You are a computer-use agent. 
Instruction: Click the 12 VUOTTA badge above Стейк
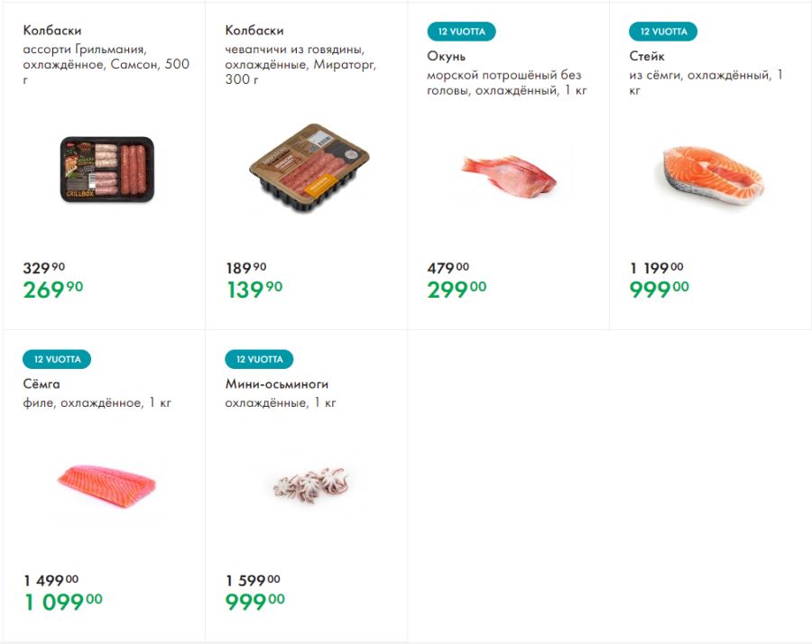[663, 32]
